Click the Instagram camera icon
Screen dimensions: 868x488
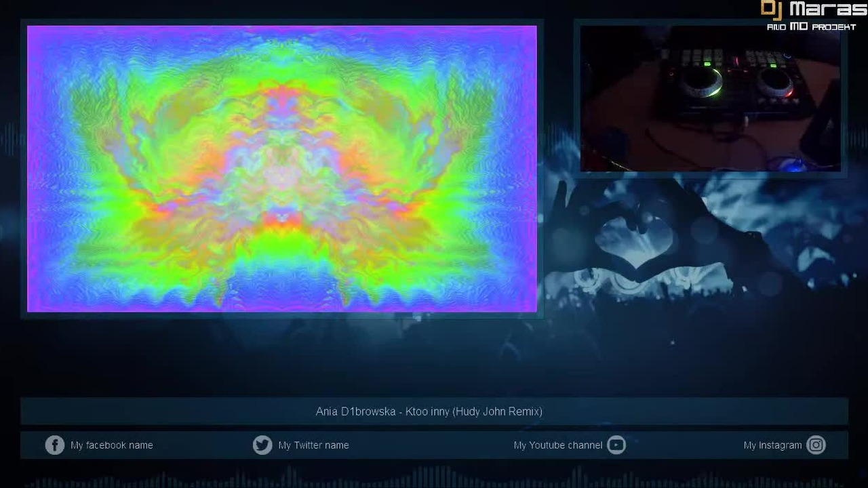[x=816, y=445]
